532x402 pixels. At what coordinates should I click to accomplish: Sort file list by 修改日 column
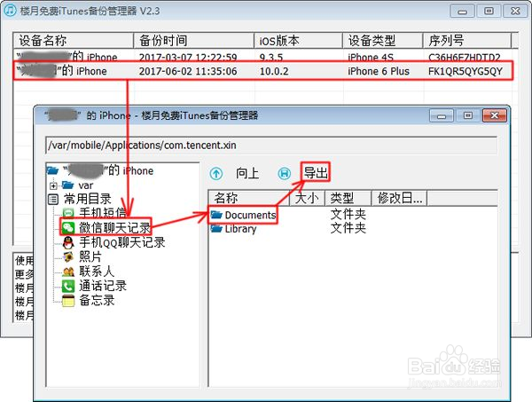point(399,198)
